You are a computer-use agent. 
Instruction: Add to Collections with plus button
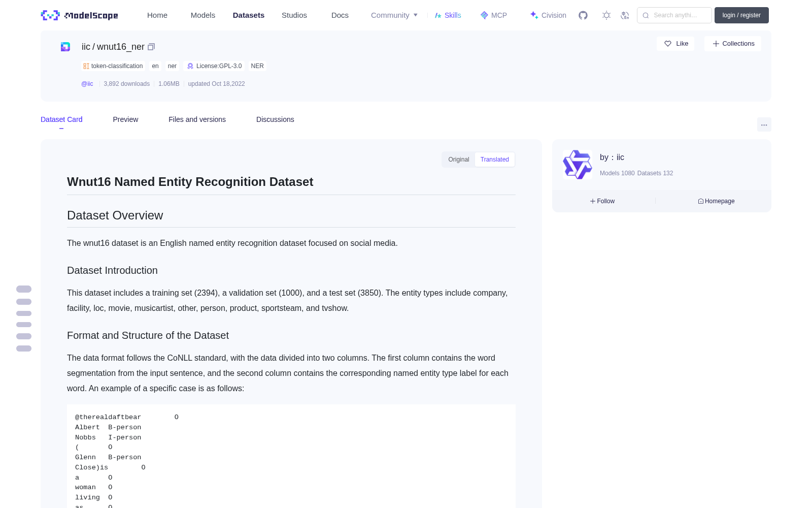(733, 44)
